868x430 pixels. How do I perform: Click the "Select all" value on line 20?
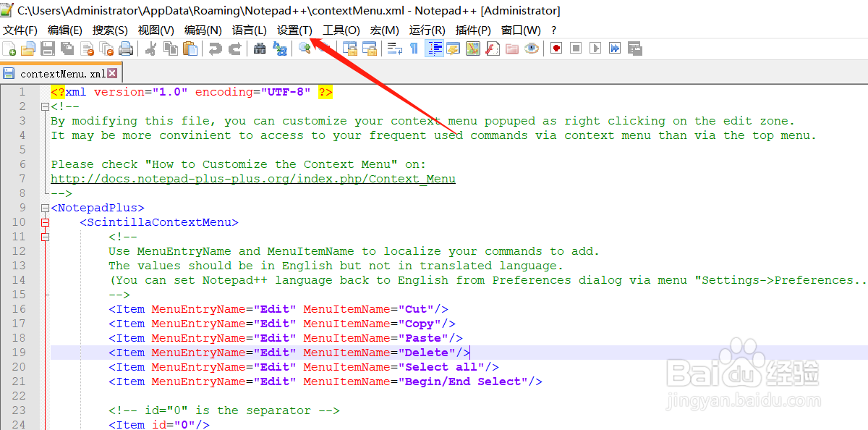pos(441,367)
